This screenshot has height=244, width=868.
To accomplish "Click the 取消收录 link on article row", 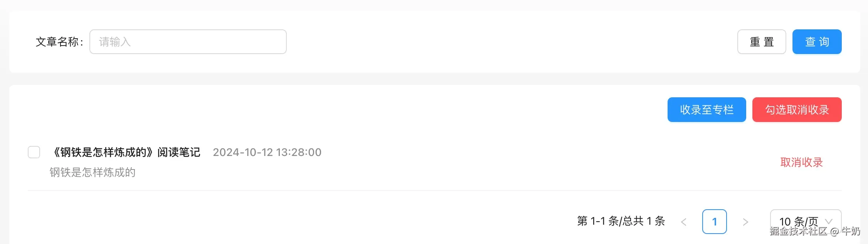I will (801, 162).
